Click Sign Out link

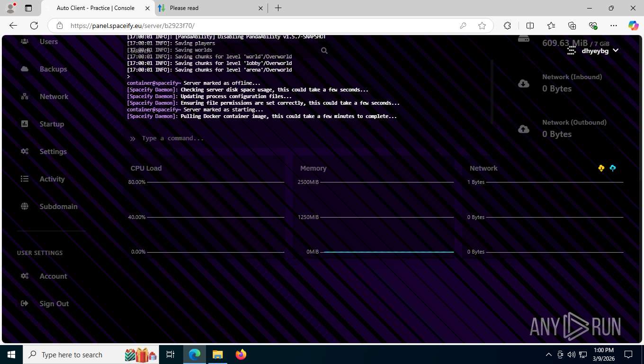point(54,304)
